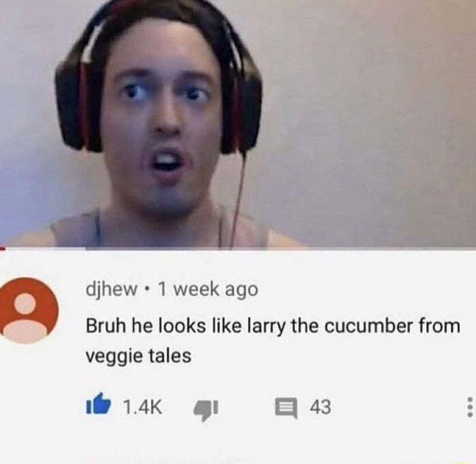Image resolution: width=476 pixels, height=464 pixels.
Task: Select the 1.4K like count
Action: pyautogui.click(x=142, y=407)
